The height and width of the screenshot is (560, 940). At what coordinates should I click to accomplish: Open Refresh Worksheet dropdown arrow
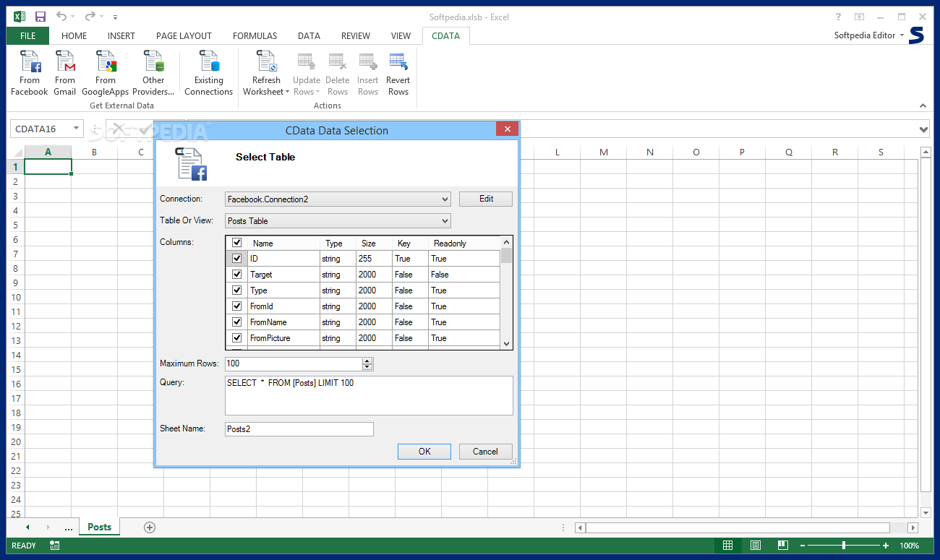[x=287, y=92]
